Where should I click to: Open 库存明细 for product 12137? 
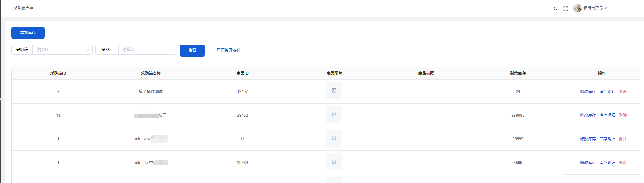click(607, 92)
